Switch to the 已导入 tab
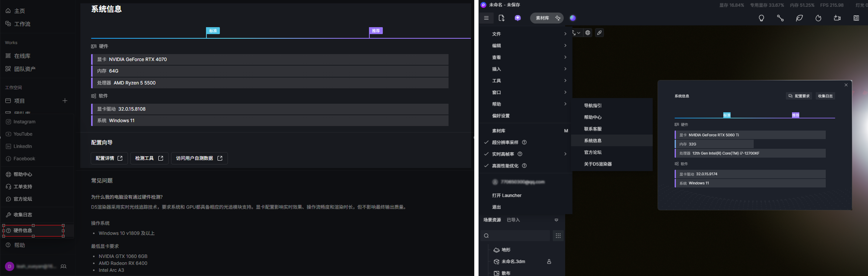The image size is (868, 276). (514, 220)
